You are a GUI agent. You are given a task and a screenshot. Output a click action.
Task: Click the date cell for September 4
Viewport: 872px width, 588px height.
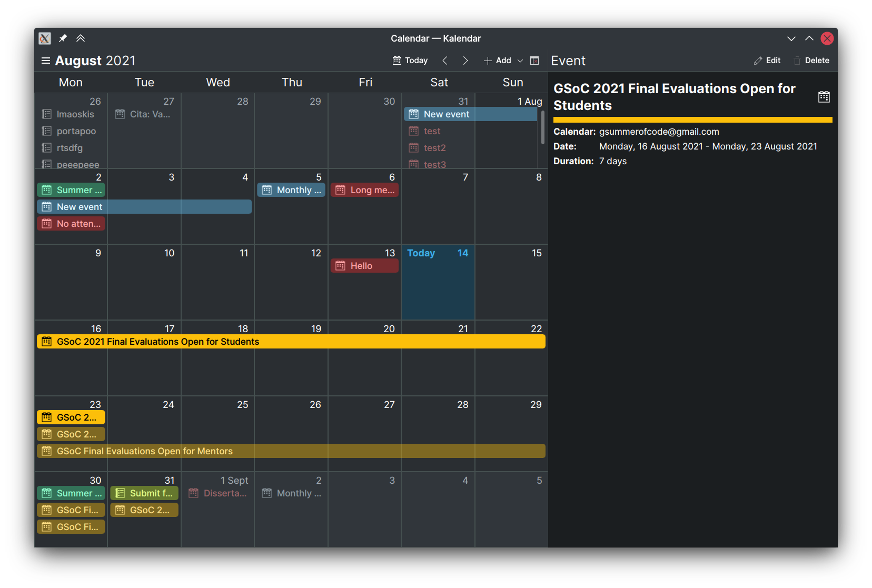(438, 510)
